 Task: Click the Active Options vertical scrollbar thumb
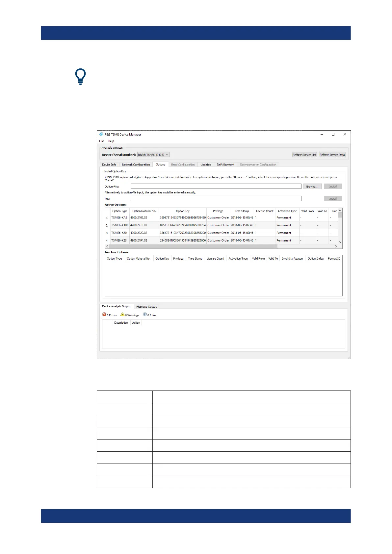(340, 215)
